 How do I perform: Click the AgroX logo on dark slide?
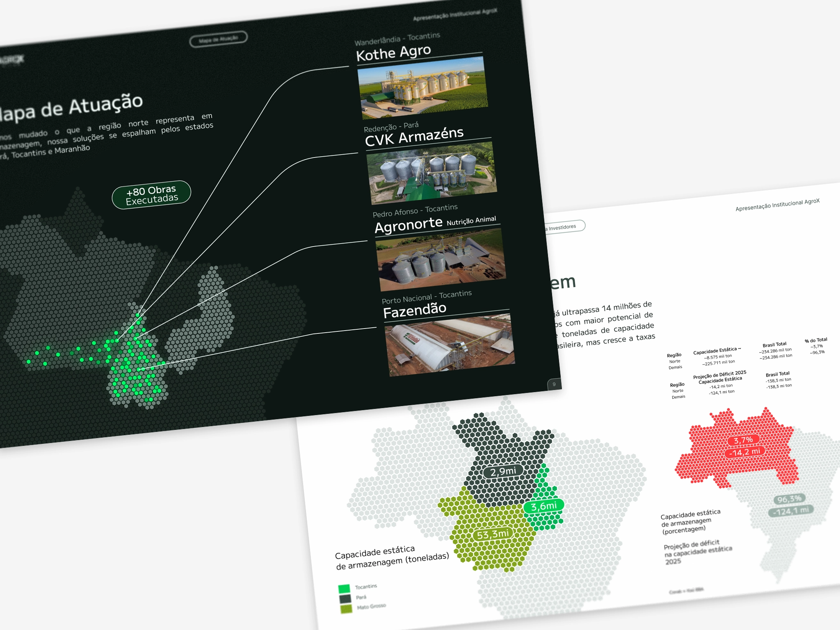(11, 60)
